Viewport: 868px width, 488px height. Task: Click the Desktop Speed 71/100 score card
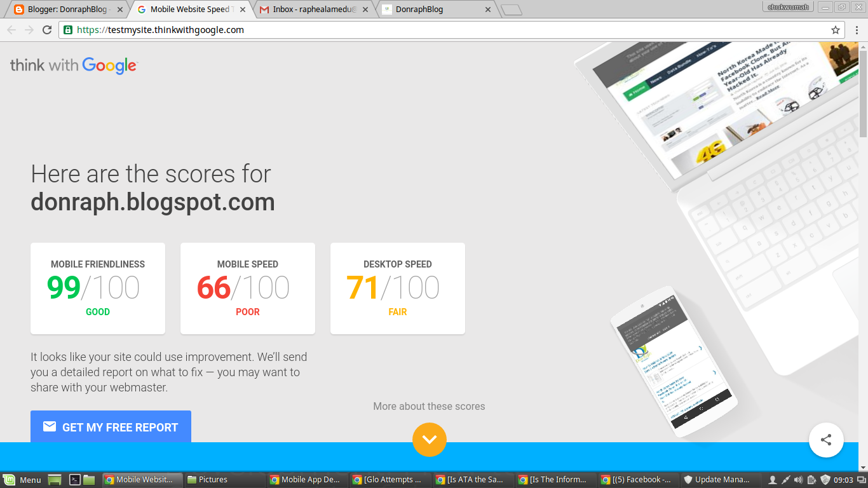398,288
